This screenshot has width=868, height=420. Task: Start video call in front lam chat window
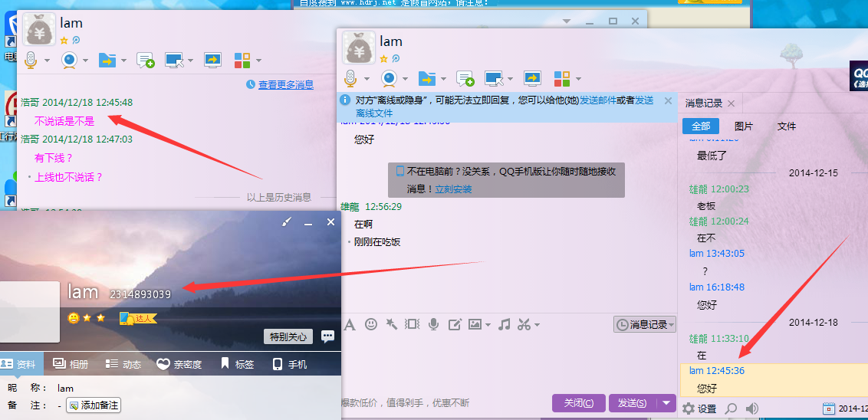(390, 78)
